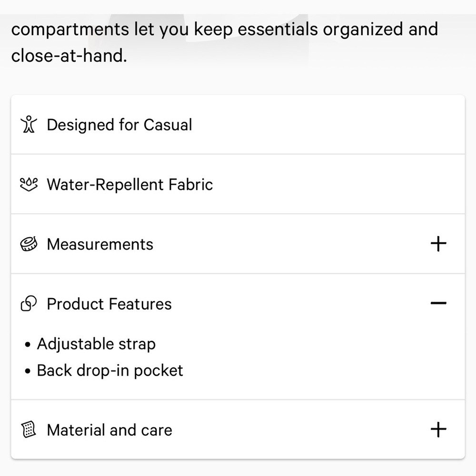Click the word Casual in first row
This screenshot has height=476, width=476.
coord(168,125)
